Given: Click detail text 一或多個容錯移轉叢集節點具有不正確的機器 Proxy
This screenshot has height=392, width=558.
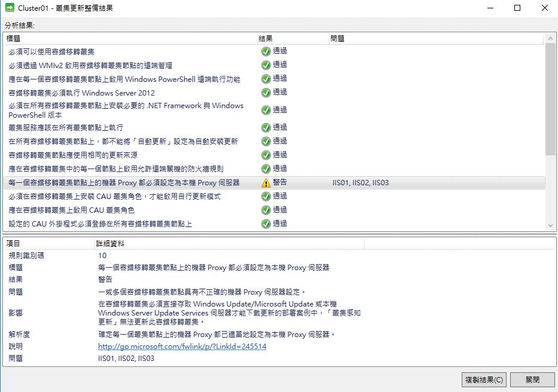Looking at the screenshot, I should tap(202, 292).
